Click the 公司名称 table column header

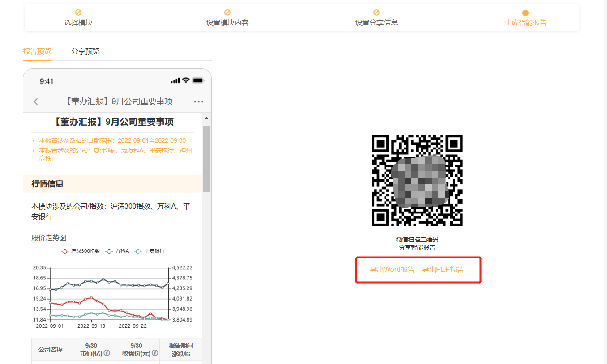(51, 350)
